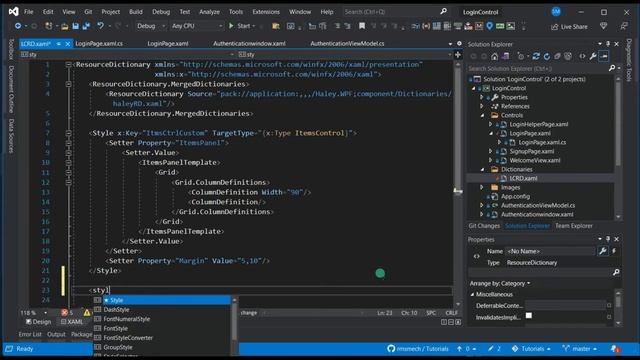Expand the Properties node in Solution Explorer
640x360 pixels.
pyautogui.click(x=482, y=98)
